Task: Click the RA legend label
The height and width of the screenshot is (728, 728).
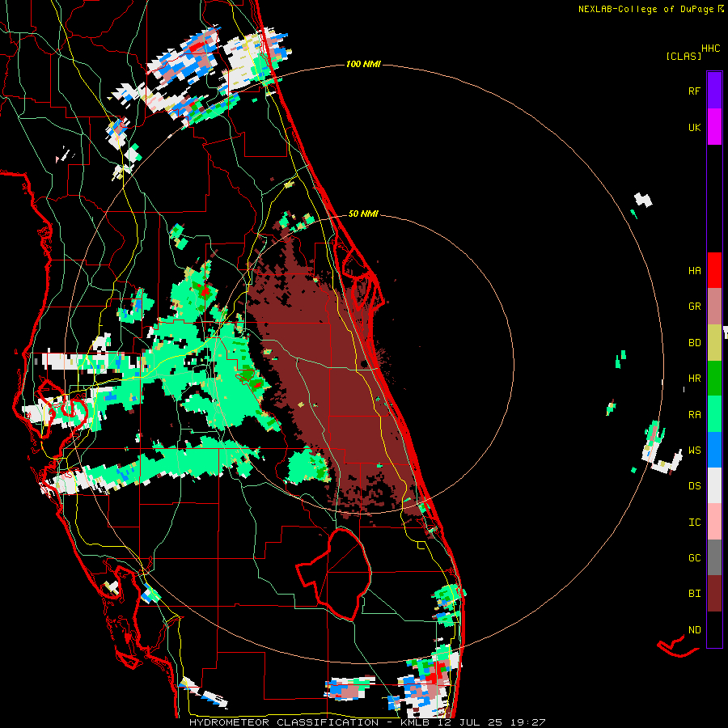Action: (694, 414)
